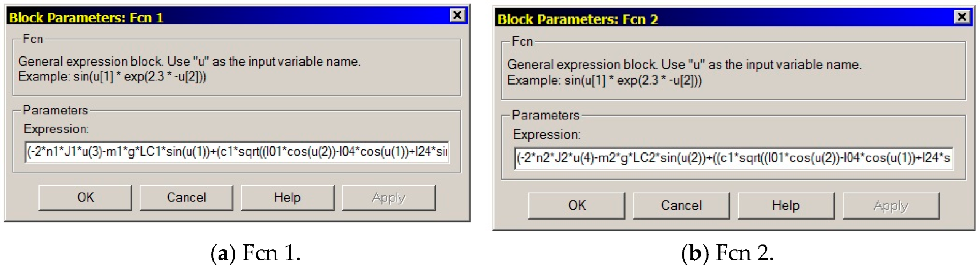Screen dimensions: 980x268
Task: Confirm Fcn 2 dialog with OK
Action: click(x=576, y=205)
